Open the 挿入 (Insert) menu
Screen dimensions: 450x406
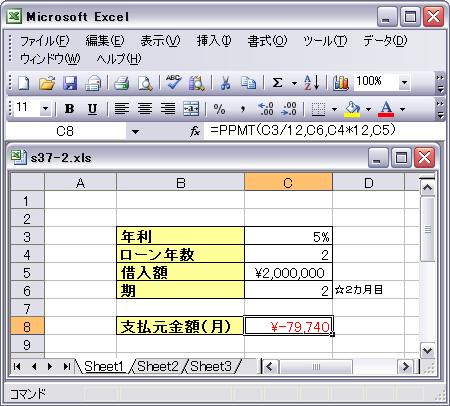point(214,41)
